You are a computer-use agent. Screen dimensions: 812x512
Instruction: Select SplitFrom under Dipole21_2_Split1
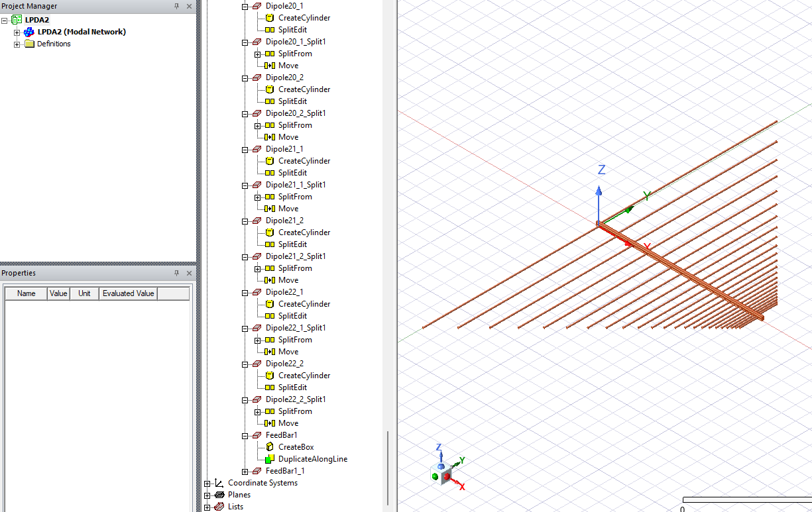(295, 268)
